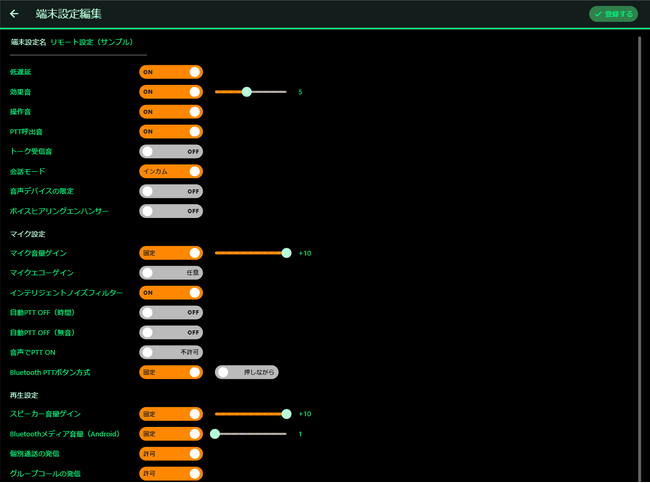This screenshot has width=650, height=483.
Task: Click the スピーカー音量ゲイン slider
Action: [250, 414]
